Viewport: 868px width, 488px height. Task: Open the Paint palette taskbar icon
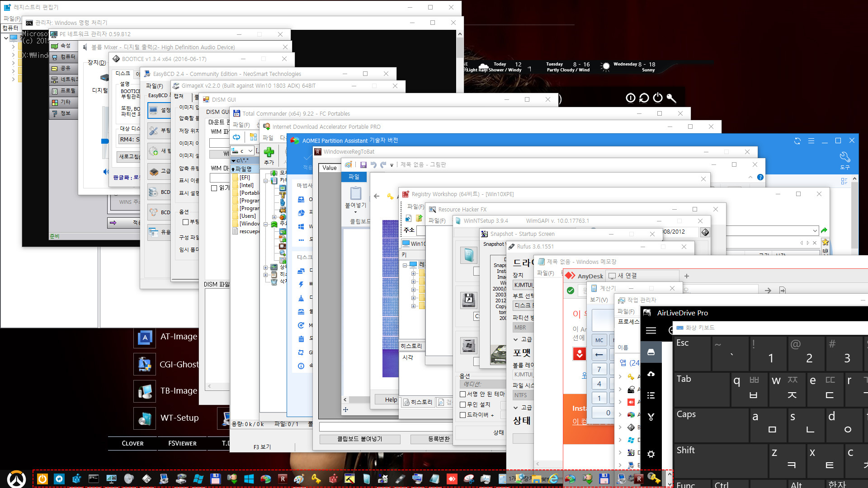click(299, 479)
